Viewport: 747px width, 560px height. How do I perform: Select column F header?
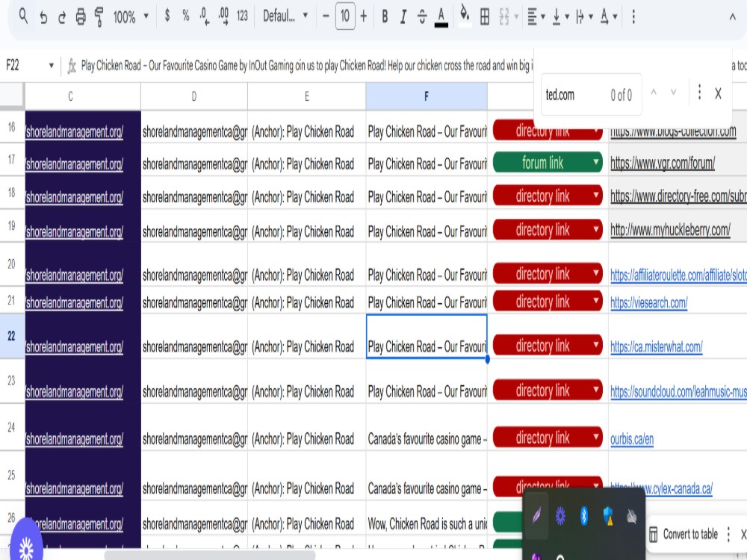[x=427, y=96]
